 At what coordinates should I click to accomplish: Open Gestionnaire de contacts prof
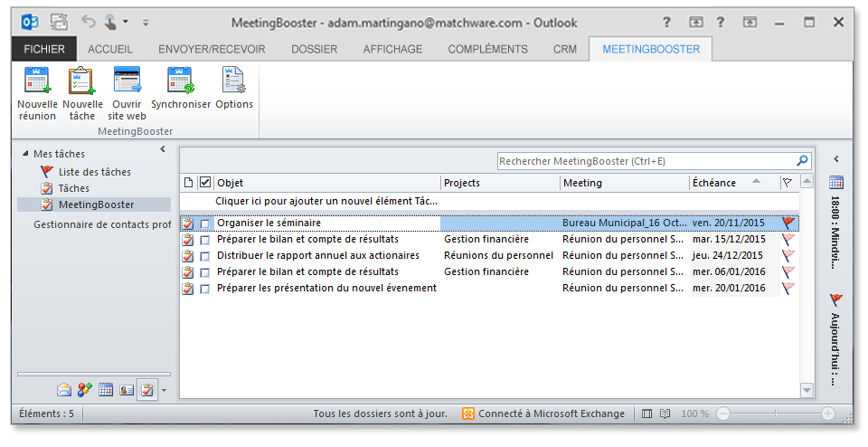pos(102,225)
